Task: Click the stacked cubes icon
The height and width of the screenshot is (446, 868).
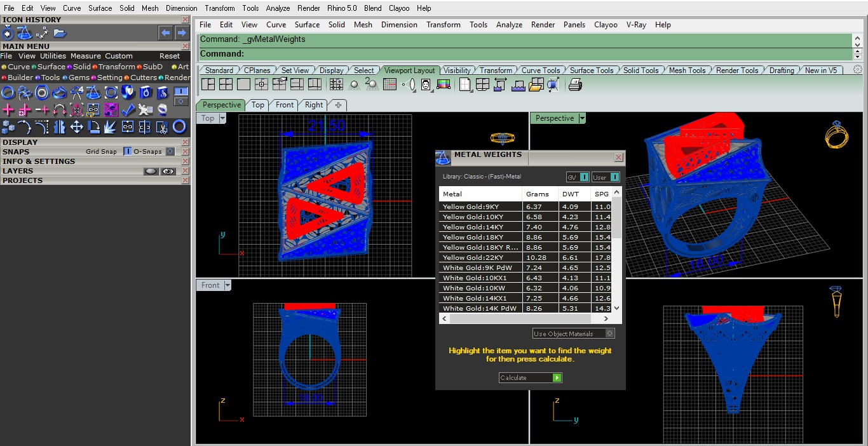Action: (8, 127)
